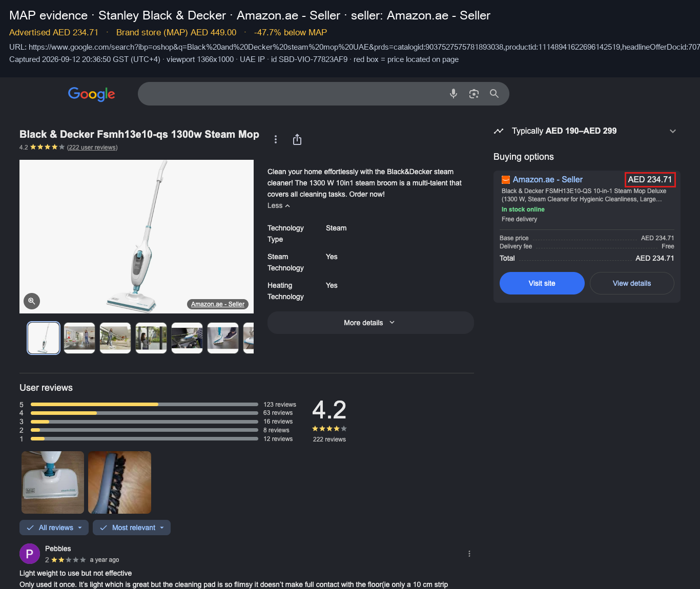Image resolution: width=700 pixels, height=589 pixels.
Task: Select the first steam mop thumbnail
Action: tap(44, 338)
